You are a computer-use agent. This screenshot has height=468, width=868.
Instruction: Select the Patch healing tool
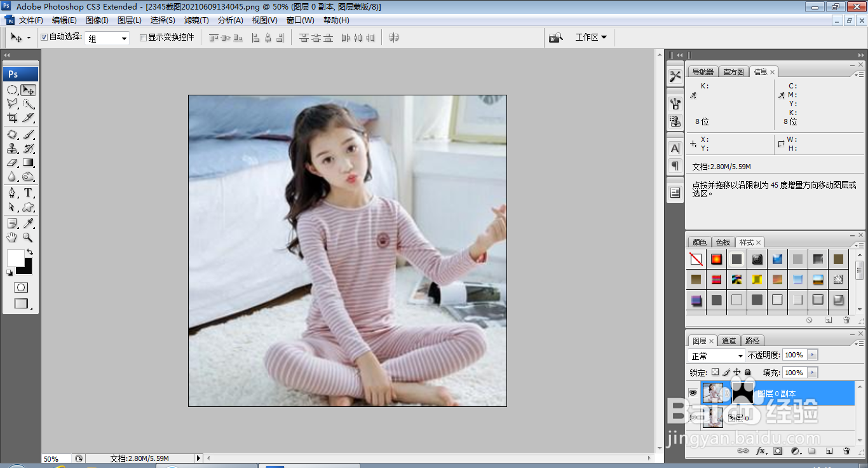12,135
